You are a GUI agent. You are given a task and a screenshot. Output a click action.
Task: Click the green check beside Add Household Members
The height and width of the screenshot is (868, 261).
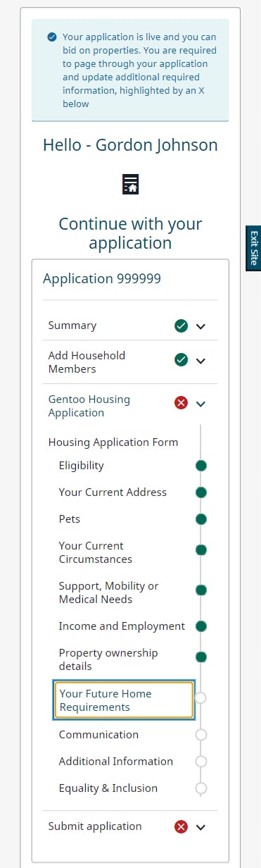[181, 360]
